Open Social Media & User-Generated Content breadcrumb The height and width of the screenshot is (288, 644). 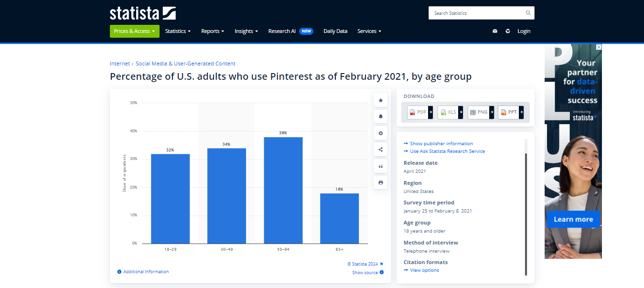tap(185, 64)
